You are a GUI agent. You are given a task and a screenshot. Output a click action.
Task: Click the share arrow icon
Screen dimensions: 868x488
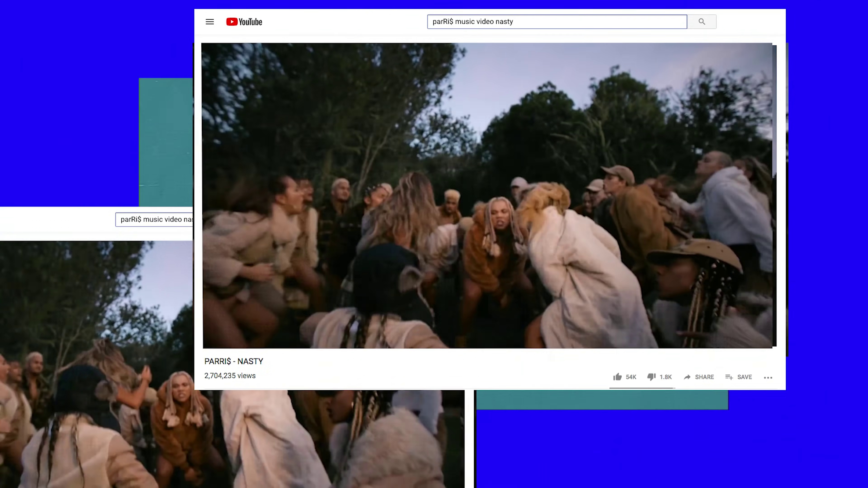[x=687, y=377]
